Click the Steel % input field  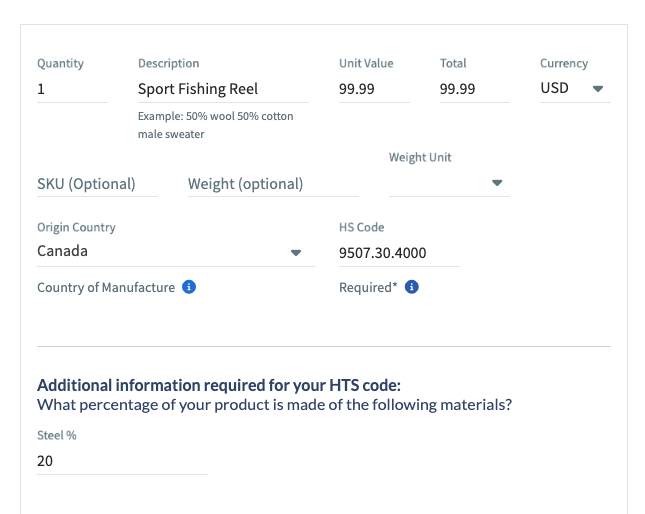click(122, 461)
